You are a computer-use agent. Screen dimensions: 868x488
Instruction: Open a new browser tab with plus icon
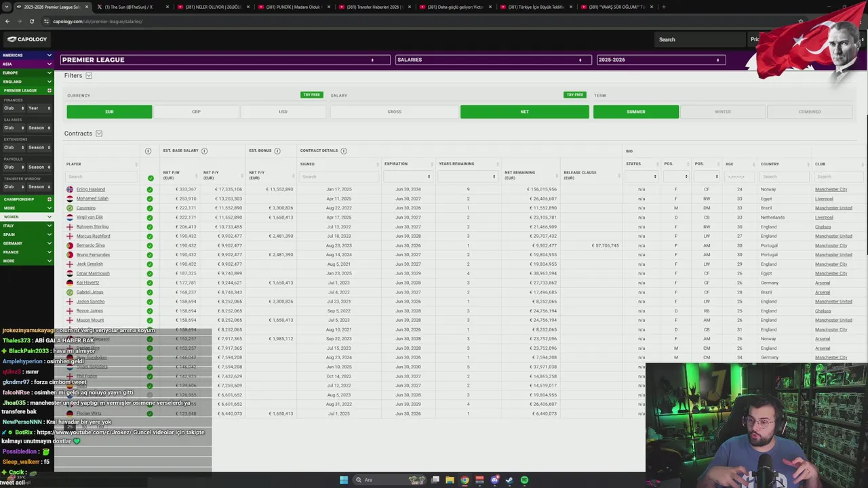663,7
